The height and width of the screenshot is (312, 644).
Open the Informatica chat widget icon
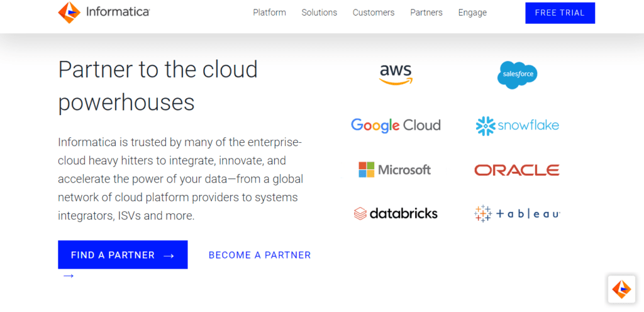(x=621, y=289)
